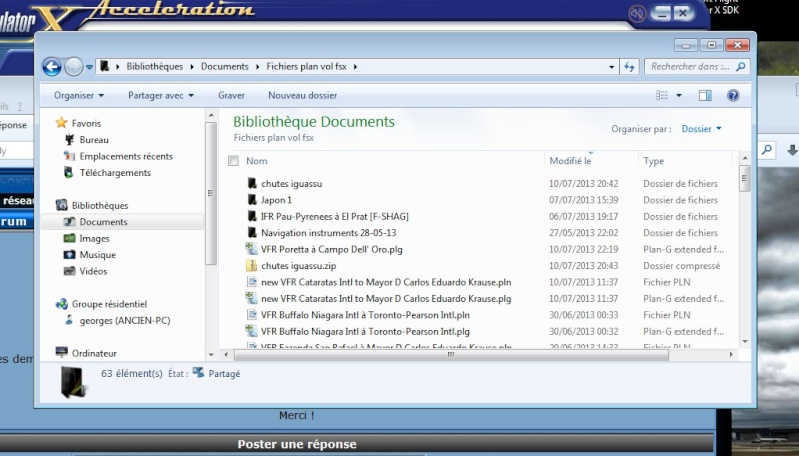Click horizontal scrollbar right arrow

click(x=731, y=355)
